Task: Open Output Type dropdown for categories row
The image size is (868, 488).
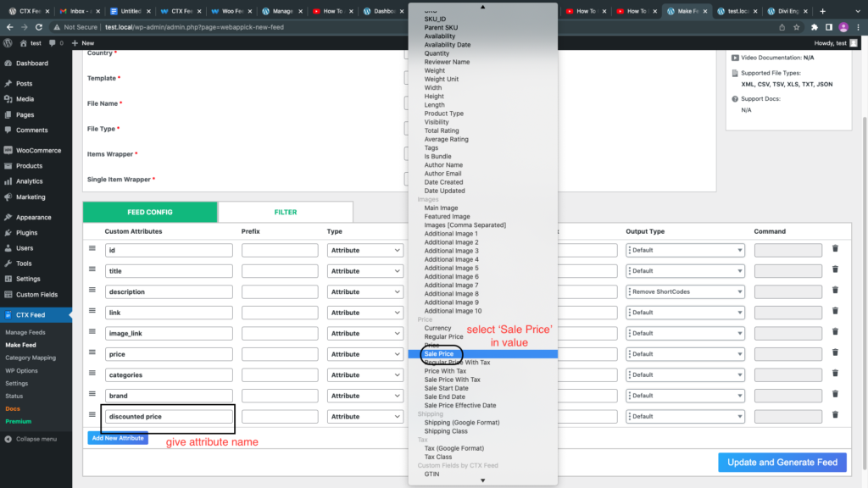Action: [x=685, y=374]
